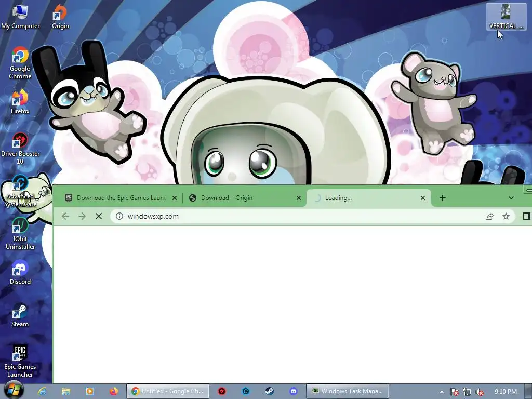The width and height of the screenshot is (532, 399).
Task: Stop loading the page
Action: click(x=99, y=216)
